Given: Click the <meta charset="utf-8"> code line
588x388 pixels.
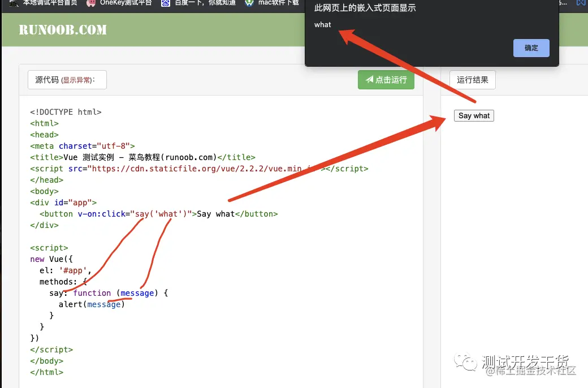Looking at the screenshot, I should [x=83, y=146].
